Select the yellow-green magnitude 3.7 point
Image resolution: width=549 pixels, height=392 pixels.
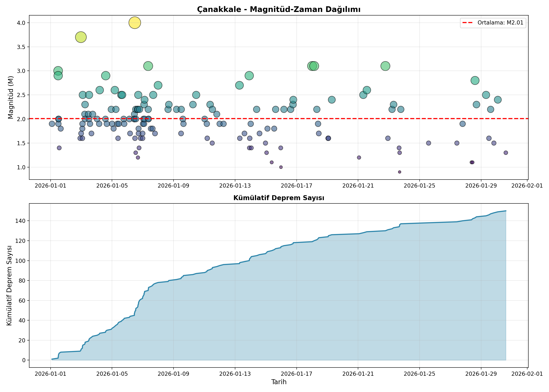coord(81,37)
